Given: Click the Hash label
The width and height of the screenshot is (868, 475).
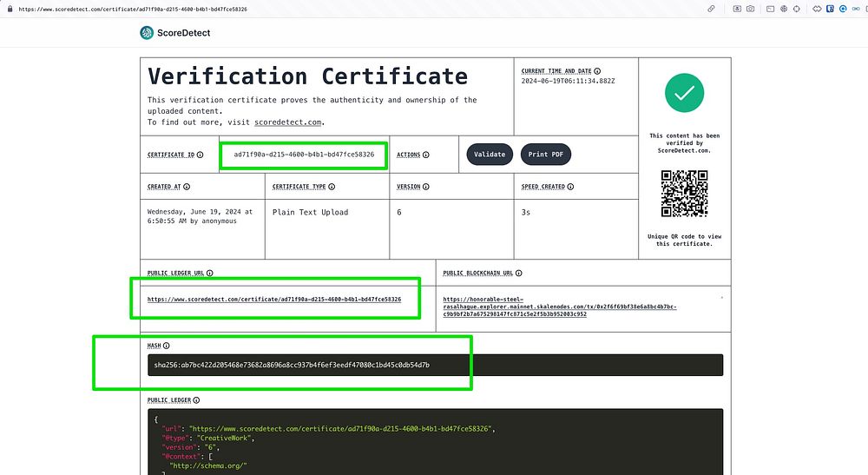Looking at the screenshot, I should click(154, 346).
